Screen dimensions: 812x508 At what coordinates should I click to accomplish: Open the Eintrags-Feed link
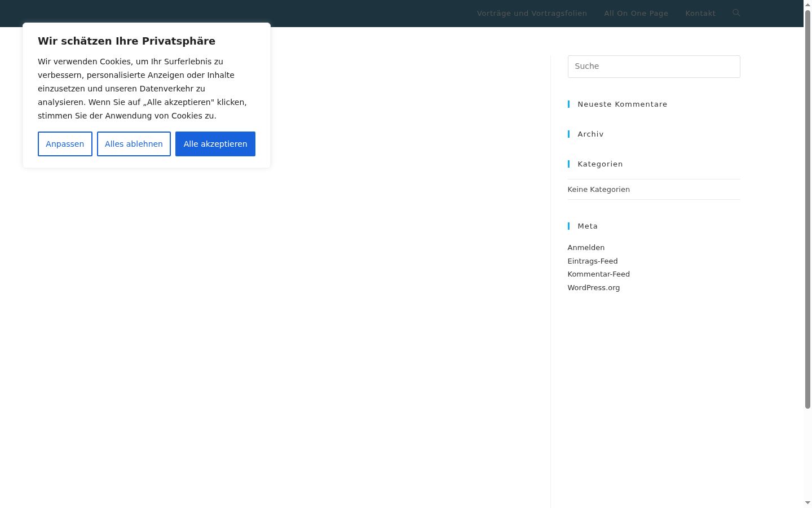(593, 261)
